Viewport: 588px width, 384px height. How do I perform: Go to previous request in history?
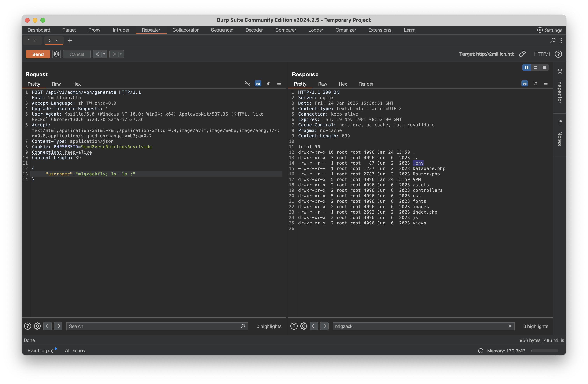tap(97, 54)
